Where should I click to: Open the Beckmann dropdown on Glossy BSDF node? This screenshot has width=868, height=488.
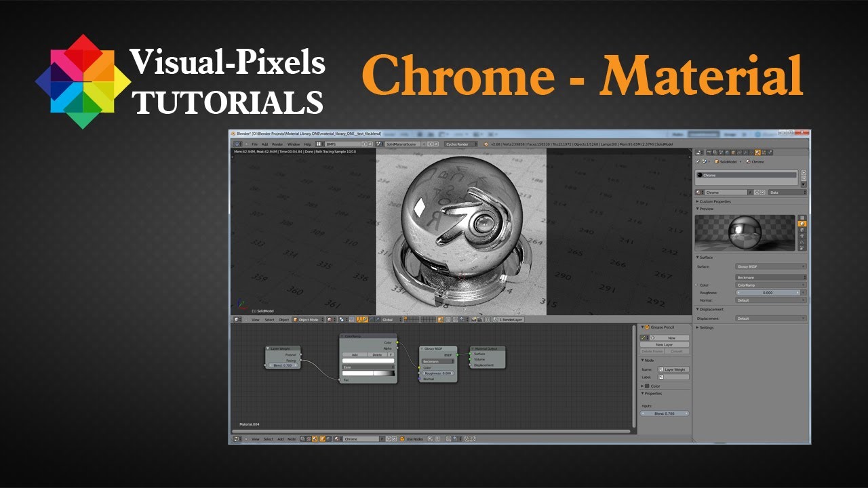tap(437, 361)
